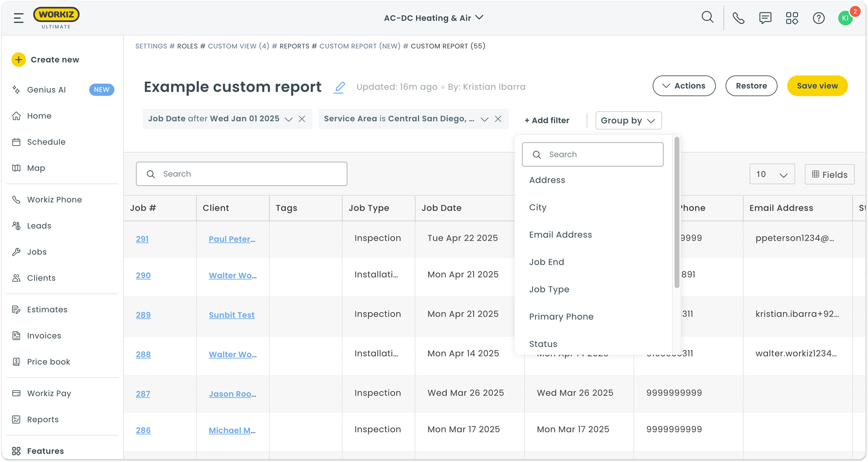Click the Schedule calendar icon
868x462 pixels.
16,142
